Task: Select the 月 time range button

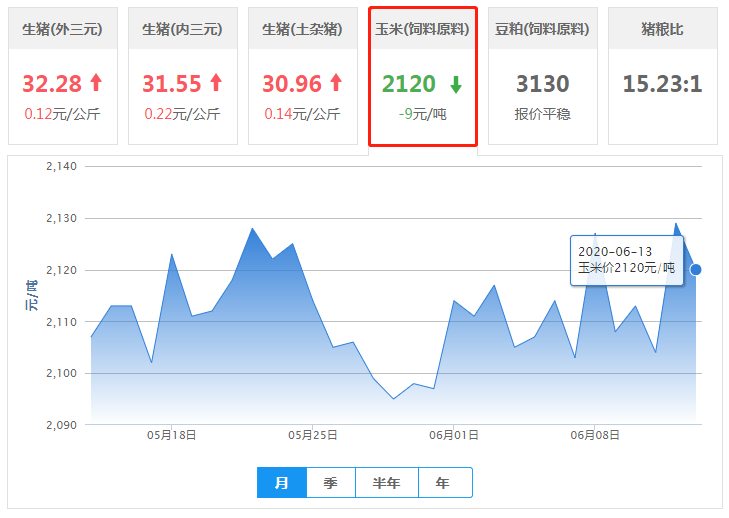Action: (x=281, y=483)
